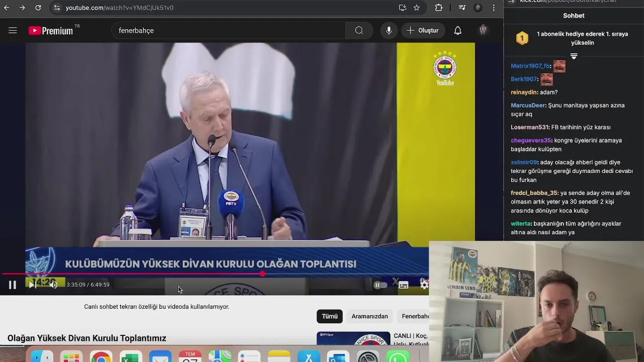Toggle the autoplay switch
Viewport: 644px width, 362px height.
[380, 285]
